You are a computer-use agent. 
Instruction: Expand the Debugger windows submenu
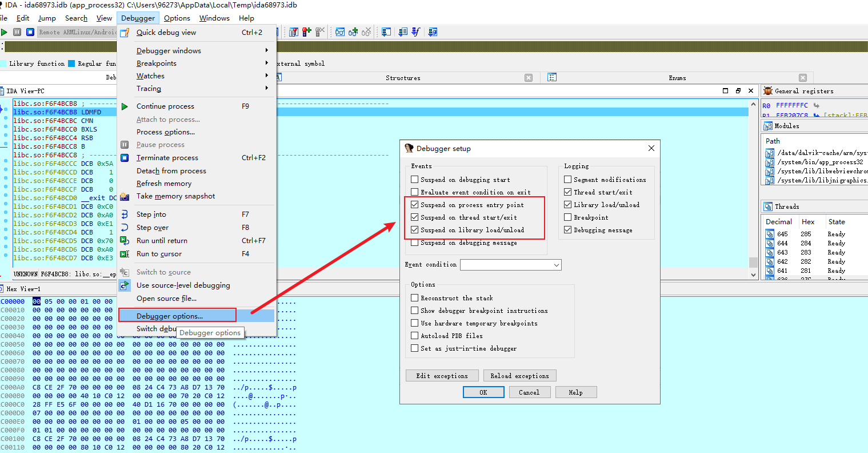tap(197, 50)
